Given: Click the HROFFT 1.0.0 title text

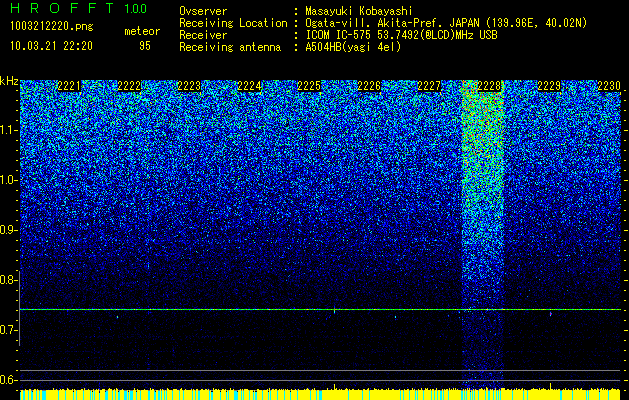Looking at the screenshot, I should coord(79,8).
